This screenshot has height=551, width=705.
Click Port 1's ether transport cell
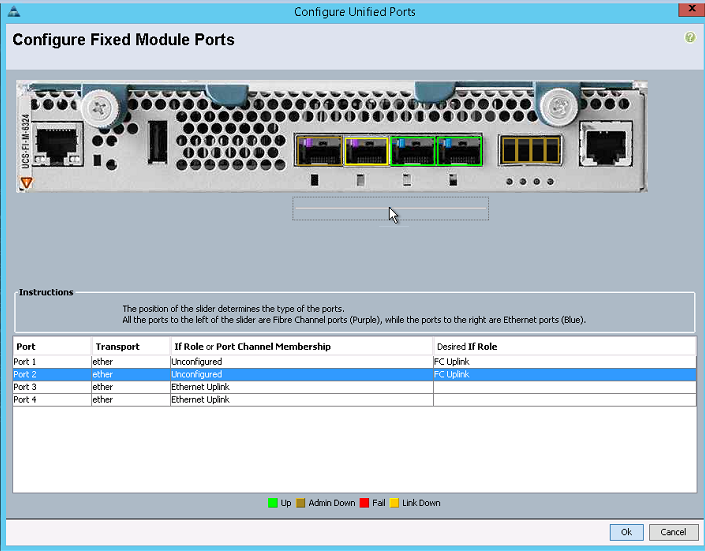131,362
